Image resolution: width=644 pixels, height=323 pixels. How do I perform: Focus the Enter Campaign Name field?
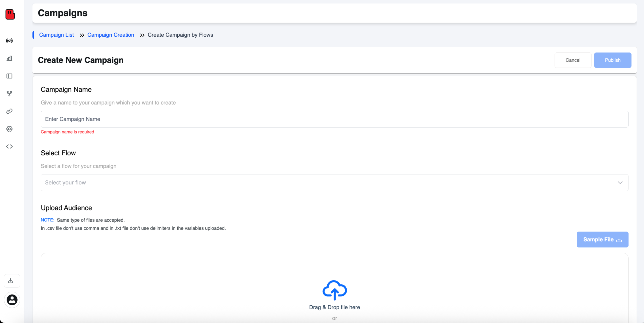[x=334, y=119]
